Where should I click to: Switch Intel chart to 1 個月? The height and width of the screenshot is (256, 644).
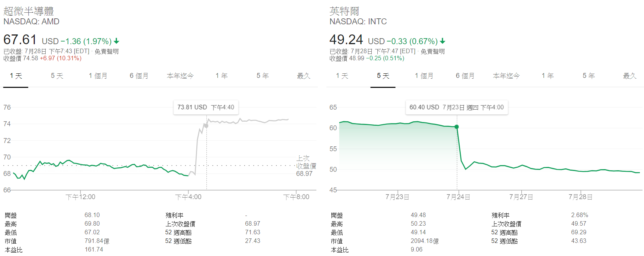coord(424,76)
